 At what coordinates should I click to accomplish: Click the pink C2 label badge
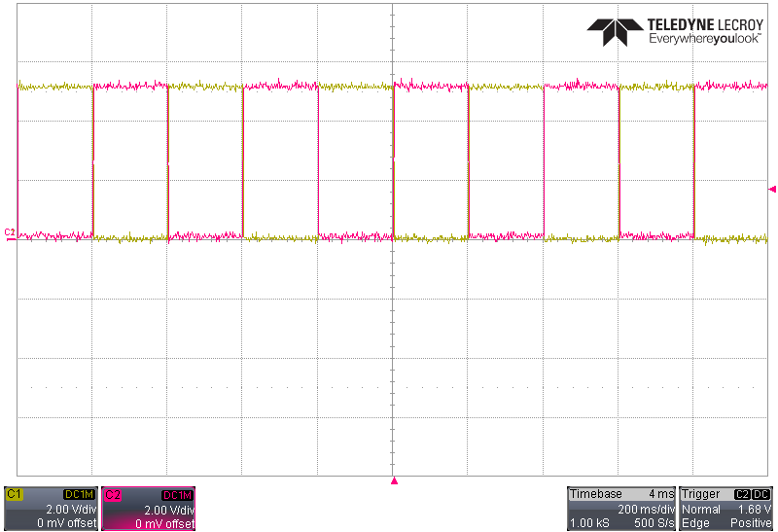[x=113, y=495]
